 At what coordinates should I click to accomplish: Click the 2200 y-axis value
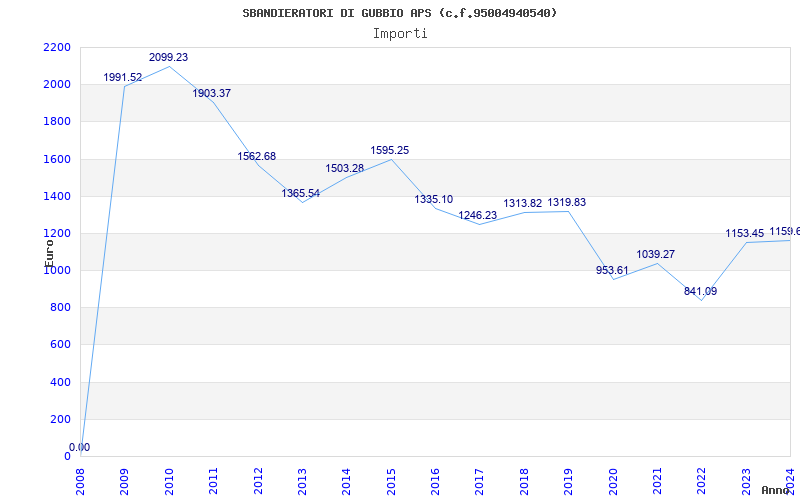(x=57, y=47)
